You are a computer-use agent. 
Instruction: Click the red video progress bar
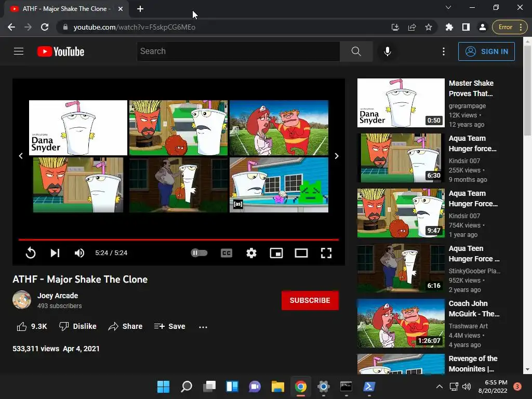pos(179,240)
